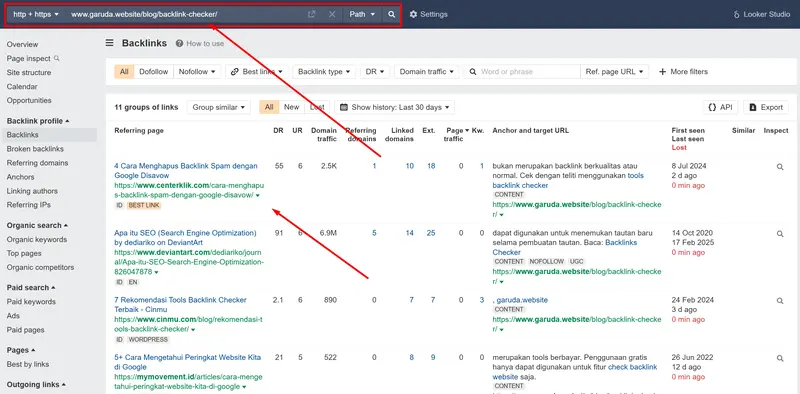Click the Word or phrase search field
Viewport: 800px width, 394px height.
click(522, 71)
